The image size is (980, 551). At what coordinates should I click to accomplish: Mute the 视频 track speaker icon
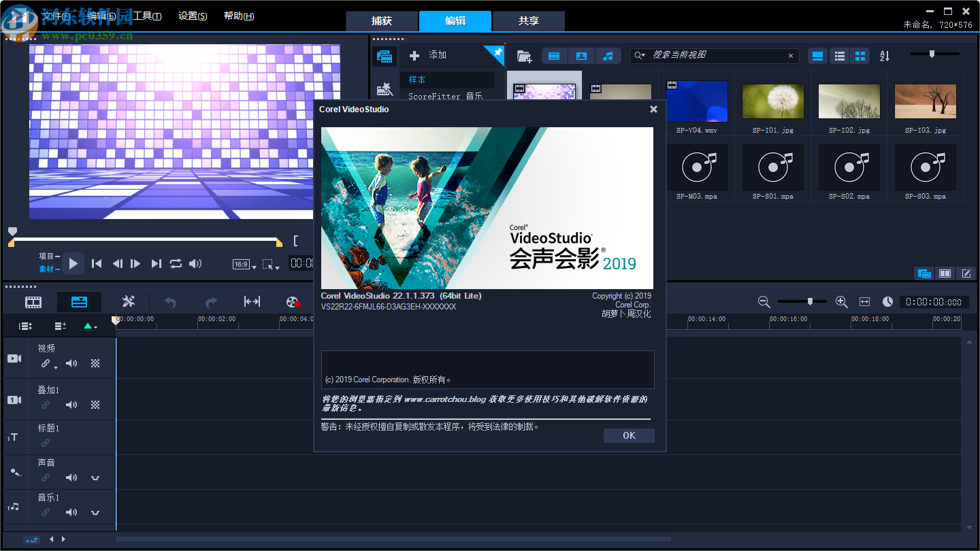[x=71, y=363]
